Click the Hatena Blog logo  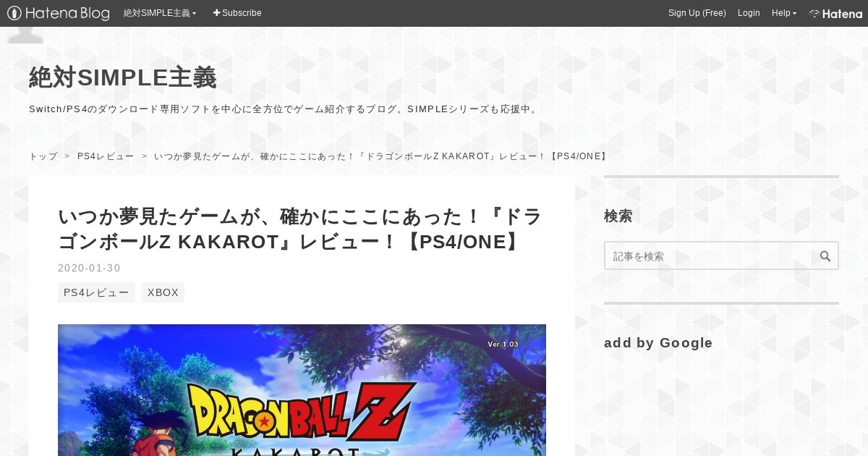click(x=59, y=13)
